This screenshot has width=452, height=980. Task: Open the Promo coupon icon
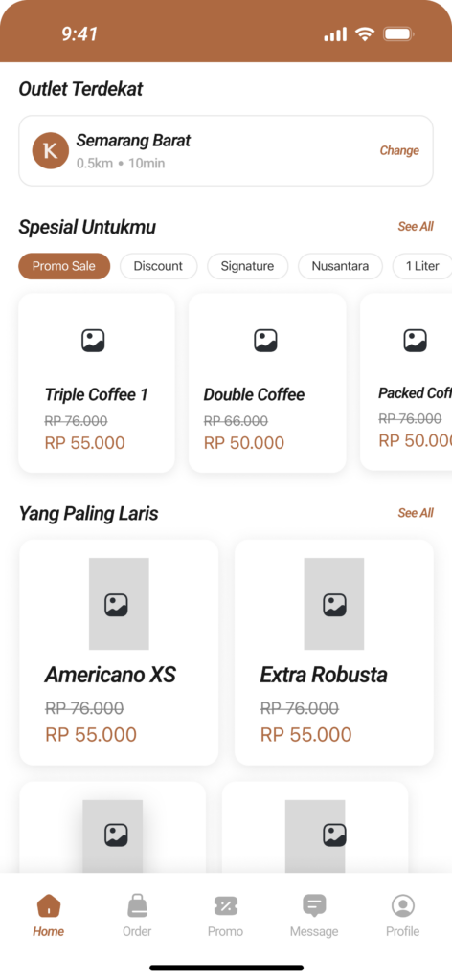tap(226, 905)
